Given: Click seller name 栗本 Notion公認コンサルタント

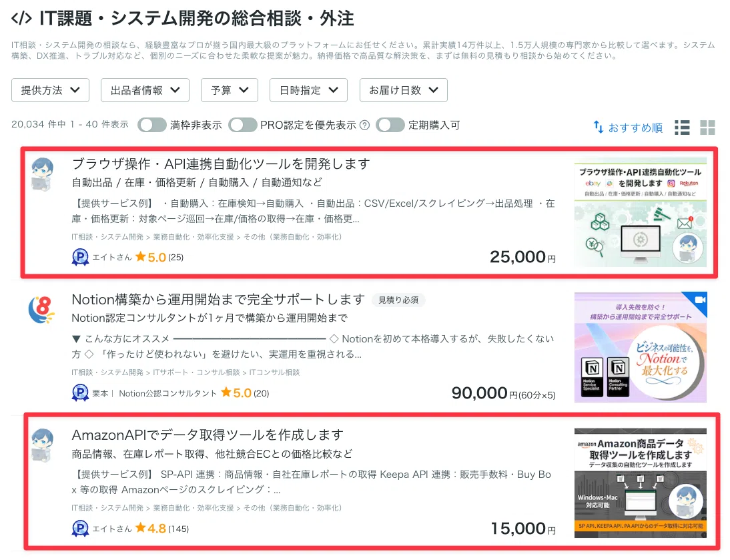Looking at the screenshot, I should pos(155,393).
